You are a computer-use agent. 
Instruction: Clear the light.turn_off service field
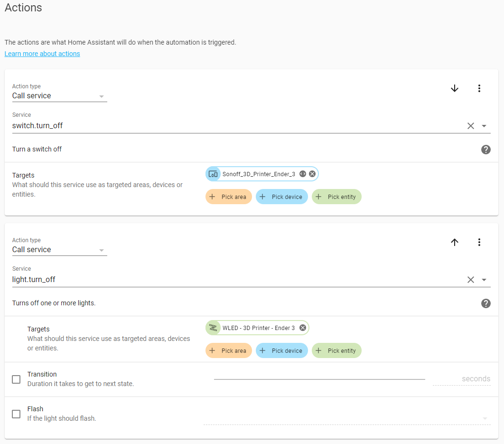[x=471, y=280]
